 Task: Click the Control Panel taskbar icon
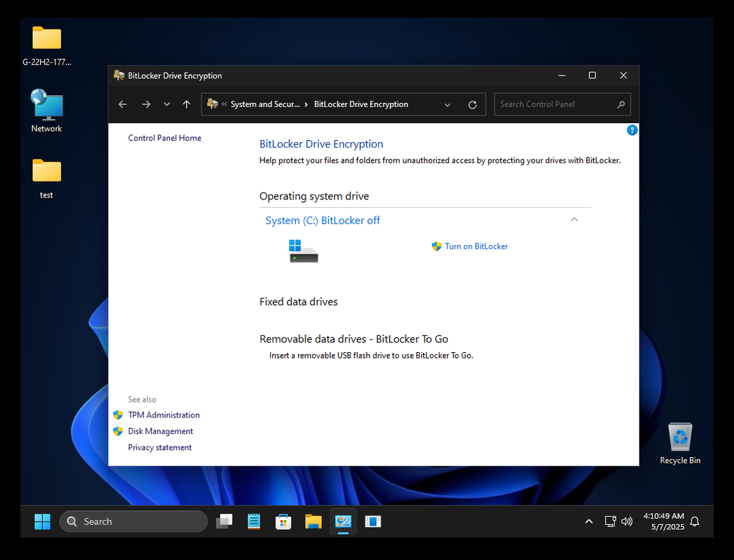point(343,521)
